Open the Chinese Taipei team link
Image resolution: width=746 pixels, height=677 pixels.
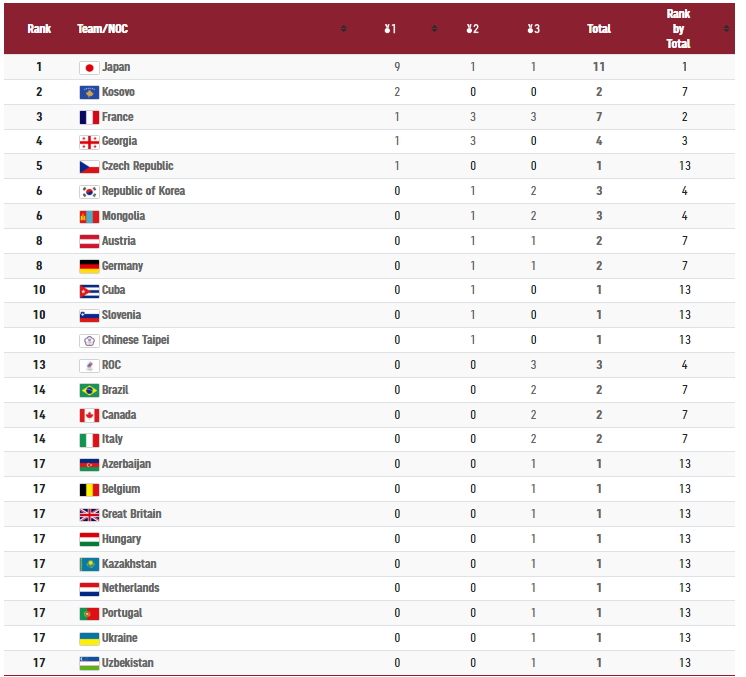point(136,340)
